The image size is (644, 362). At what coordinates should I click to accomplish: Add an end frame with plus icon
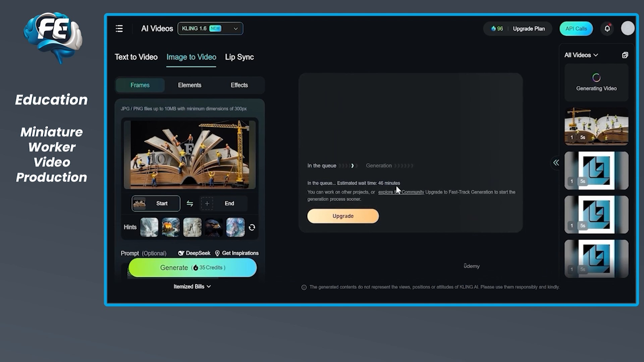point(207,203)
